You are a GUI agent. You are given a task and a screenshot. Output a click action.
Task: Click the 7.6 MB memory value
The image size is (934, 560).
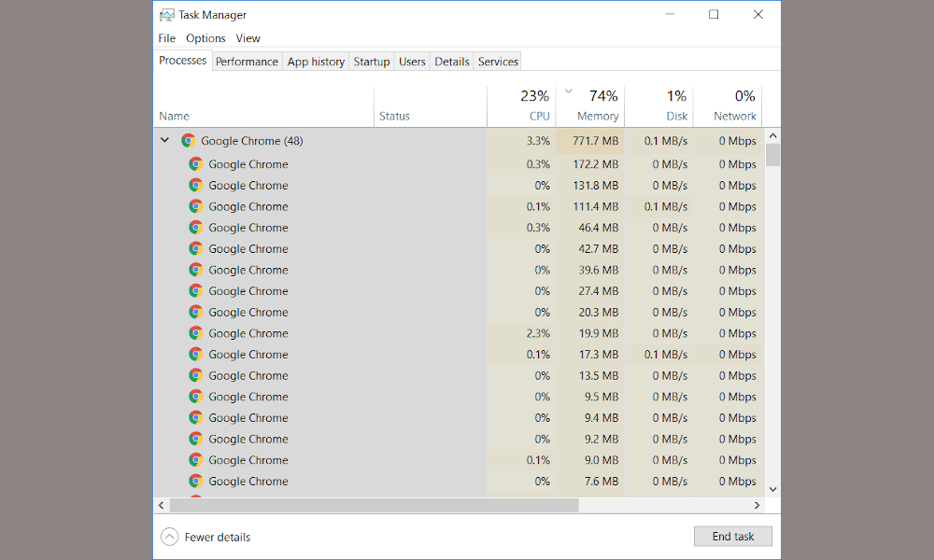pyautogui.click(x=601, y=481)
